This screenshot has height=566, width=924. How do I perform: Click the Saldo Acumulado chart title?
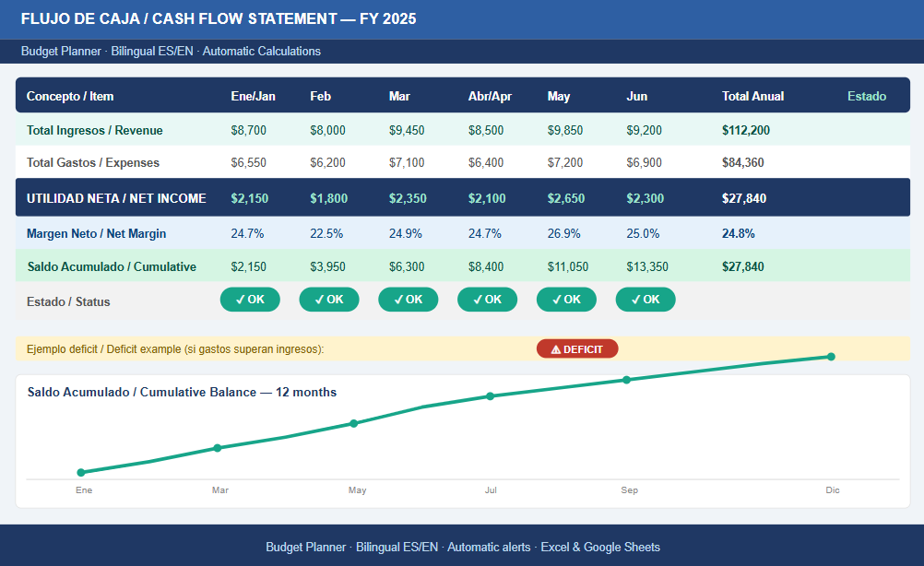tap(182, 393)
